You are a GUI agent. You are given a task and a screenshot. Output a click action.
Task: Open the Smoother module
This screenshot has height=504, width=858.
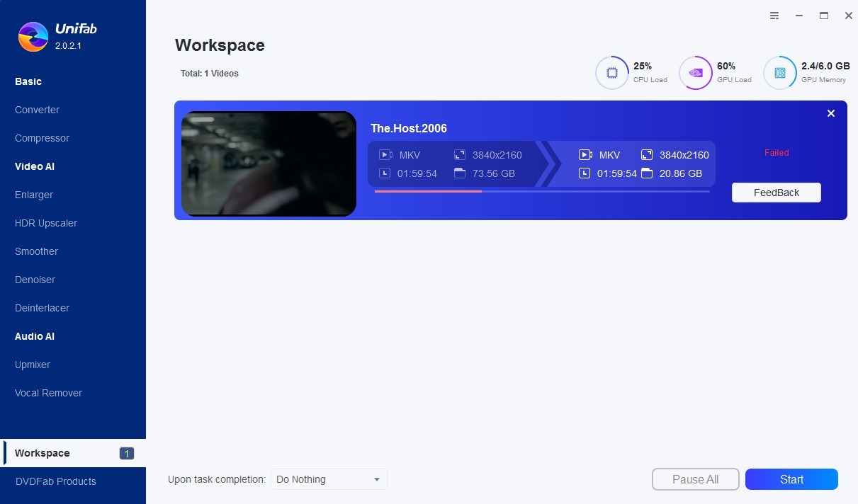(36, 251)
